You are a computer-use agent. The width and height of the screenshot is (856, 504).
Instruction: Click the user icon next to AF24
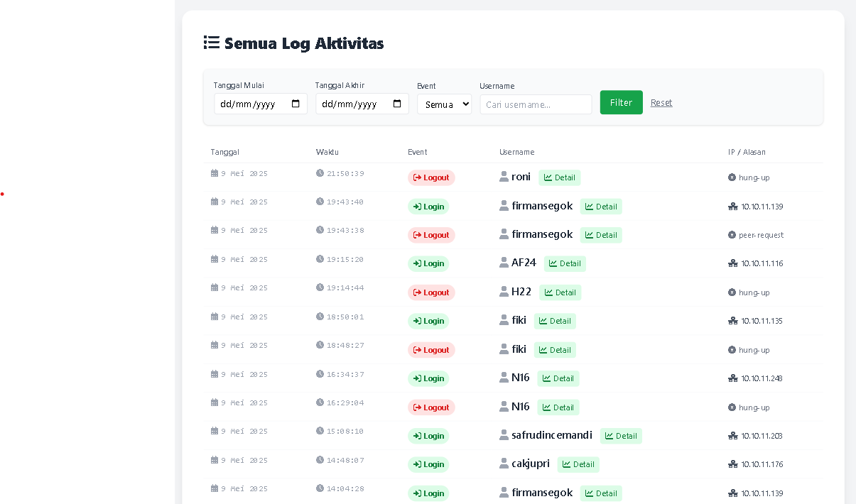[x=504, y=262]
